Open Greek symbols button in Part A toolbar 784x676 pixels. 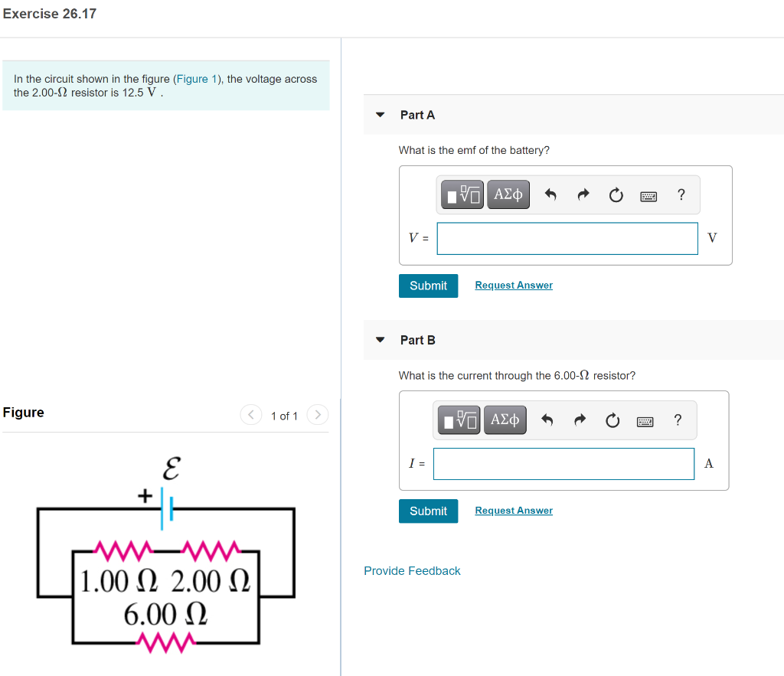(x=508, y=194)
